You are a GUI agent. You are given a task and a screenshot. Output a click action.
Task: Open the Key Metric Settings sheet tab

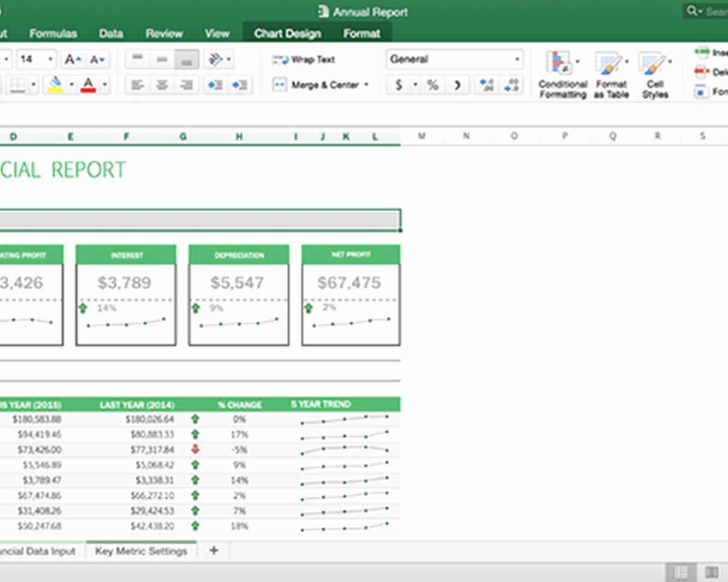click(141, 550)
